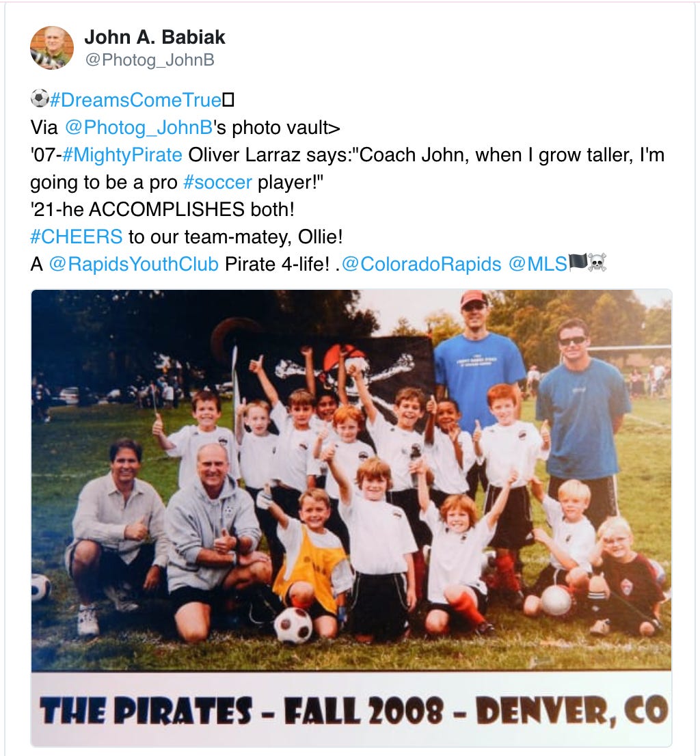Screen dimensions: 700x756
Task: Click the missing-glyph box after #DreamsComeTrue
Action: tap(228, 100)
